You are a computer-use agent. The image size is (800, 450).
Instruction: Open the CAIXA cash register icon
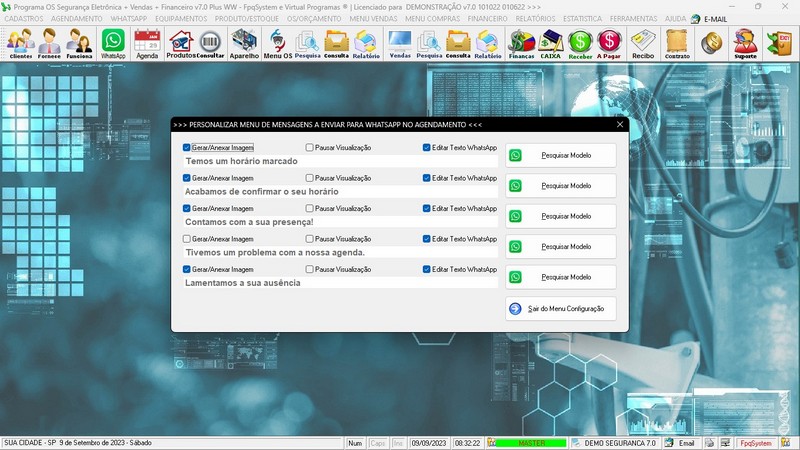point(550,42)
